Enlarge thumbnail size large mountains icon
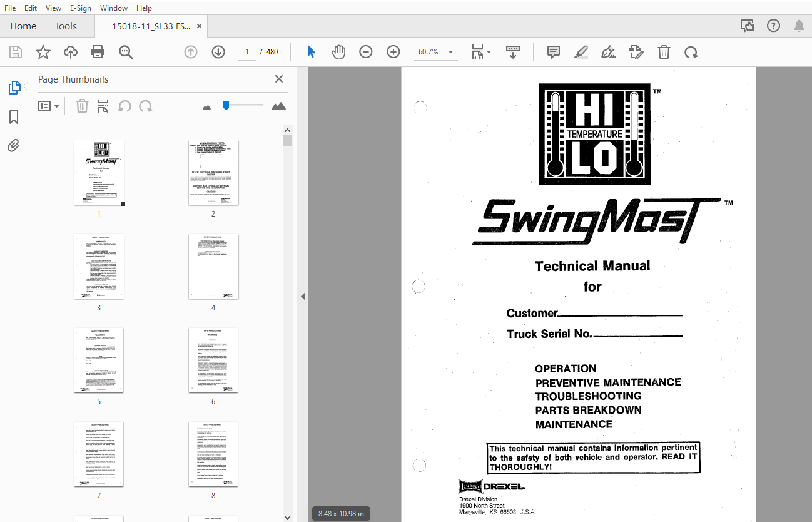The width and height of the screenshot is (812, 522). [278, 106]
